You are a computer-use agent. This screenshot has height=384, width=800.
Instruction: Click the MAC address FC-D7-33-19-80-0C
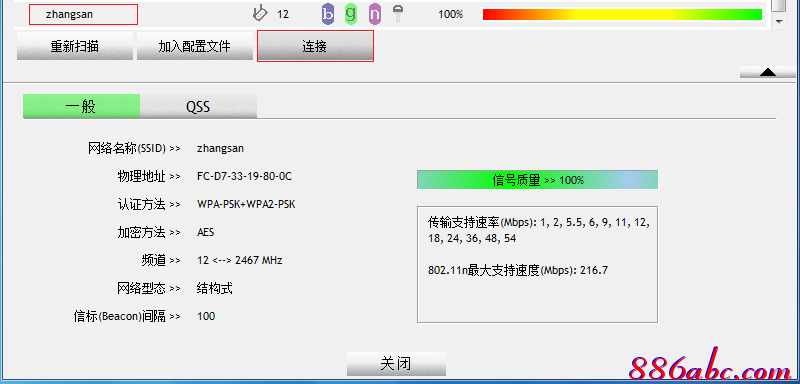click(x=244, y=176)
